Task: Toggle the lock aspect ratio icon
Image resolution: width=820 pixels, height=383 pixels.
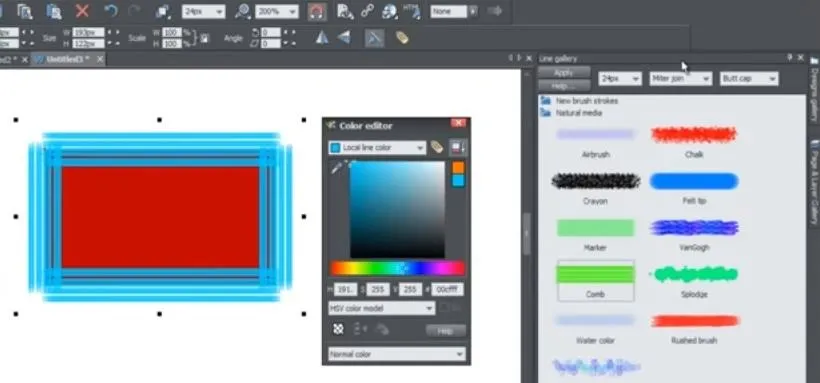Action: [204, 38]
